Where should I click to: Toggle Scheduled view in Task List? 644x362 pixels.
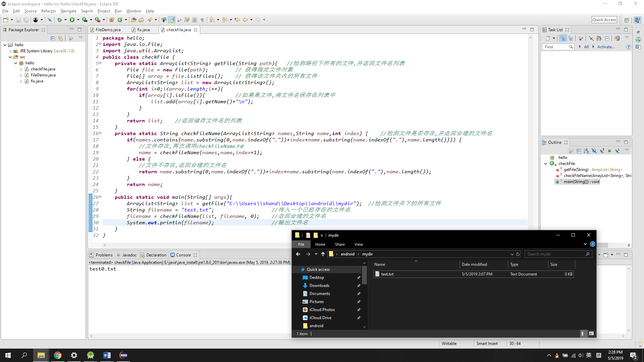[x=571, y=38]
